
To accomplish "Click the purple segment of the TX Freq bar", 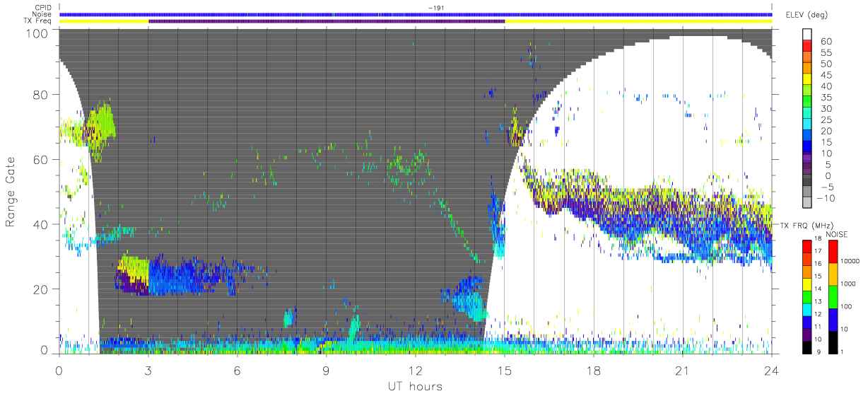I will pos(327,21).
